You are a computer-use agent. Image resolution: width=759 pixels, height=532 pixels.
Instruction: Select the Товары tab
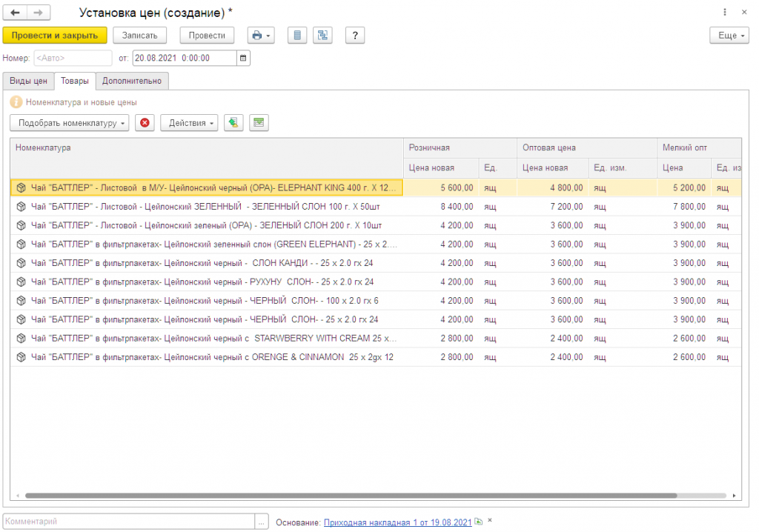click(x=75, y=81)
